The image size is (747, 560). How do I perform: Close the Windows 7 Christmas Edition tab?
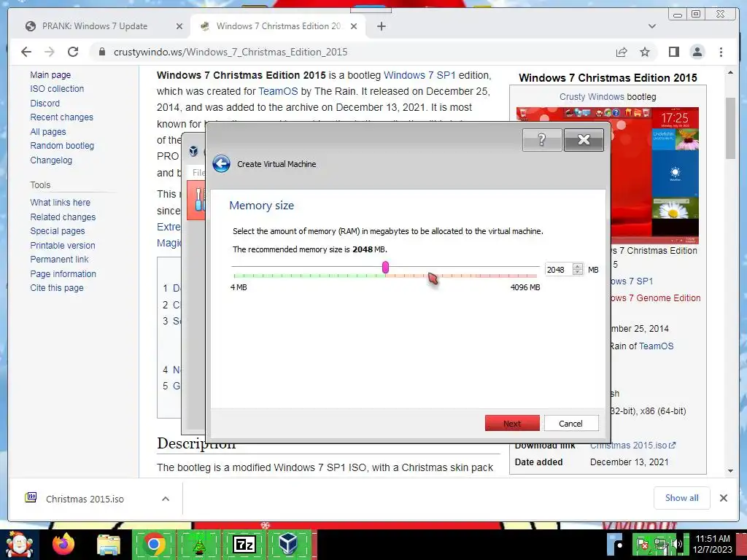click(354, 26)
